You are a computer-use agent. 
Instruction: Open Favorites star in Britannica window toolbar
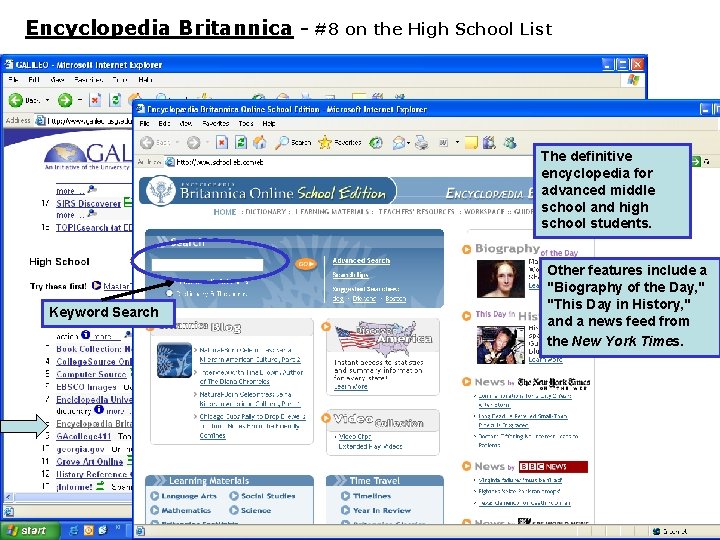tap(325, 143)
